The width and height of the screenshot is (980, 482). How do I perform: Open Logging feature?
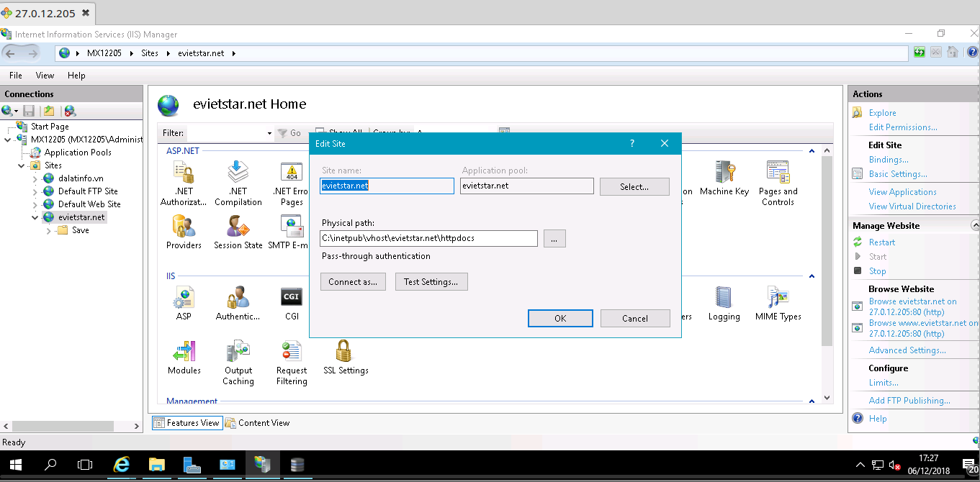coord(724,304)
